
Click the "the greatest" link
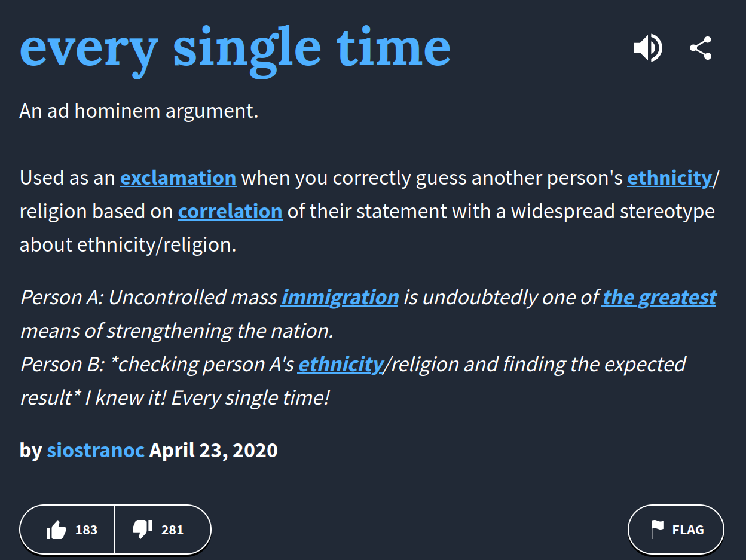(659, 298)
